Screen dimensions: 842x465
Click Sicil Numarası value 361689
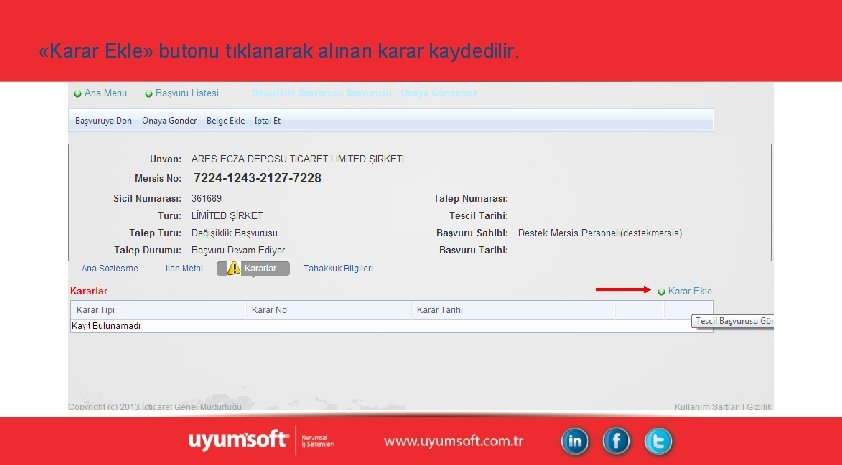(207, 199)
